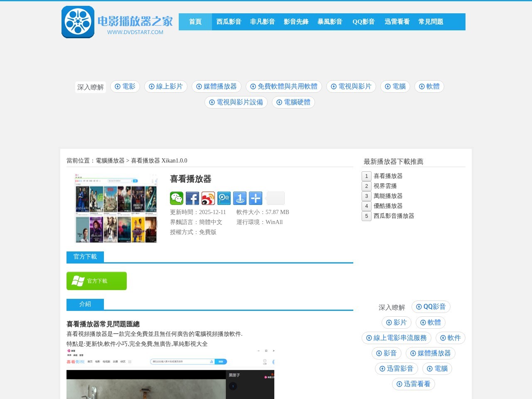Click the Windows logo on the download button
The height and width of the screenshot is (399, 532).
(77, 281)
